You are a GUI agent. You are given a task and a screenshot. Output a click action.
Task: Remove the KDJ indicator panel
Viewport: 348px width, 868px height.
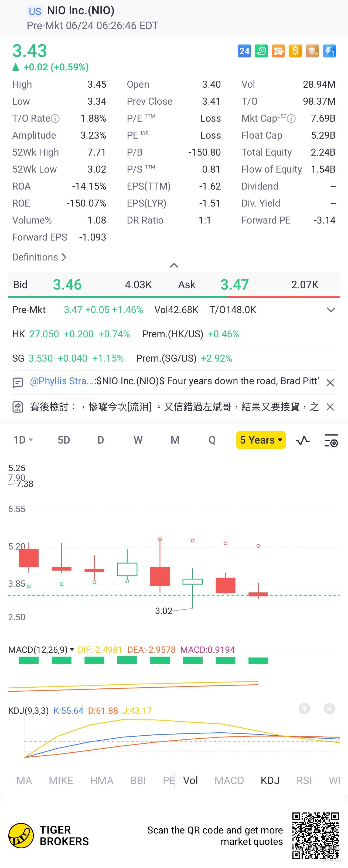329,709
